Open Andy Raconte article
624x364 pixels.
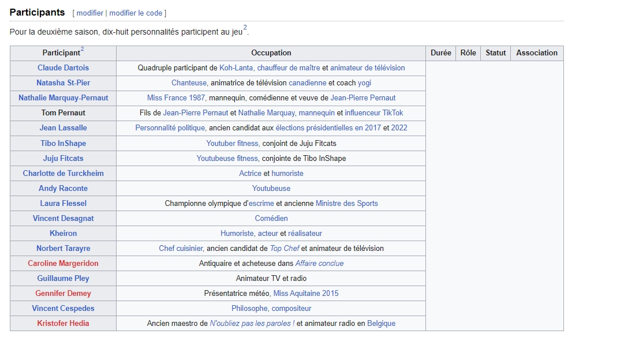click(x=63, y=188)
